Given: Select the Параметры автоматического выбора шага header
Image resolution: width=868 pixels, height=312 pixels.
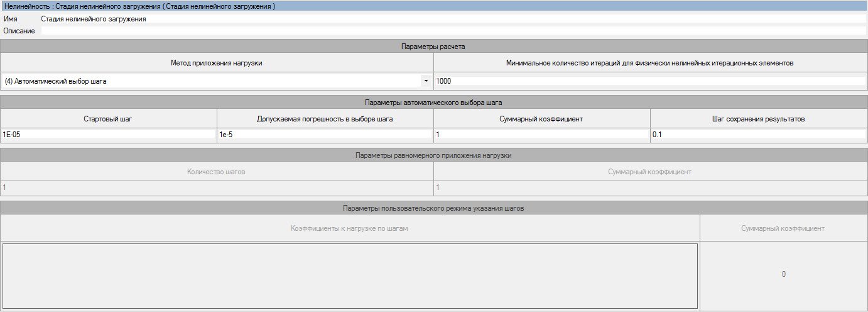Looking at the screenshot, I should pyautogui.click(x=433, y=102).
